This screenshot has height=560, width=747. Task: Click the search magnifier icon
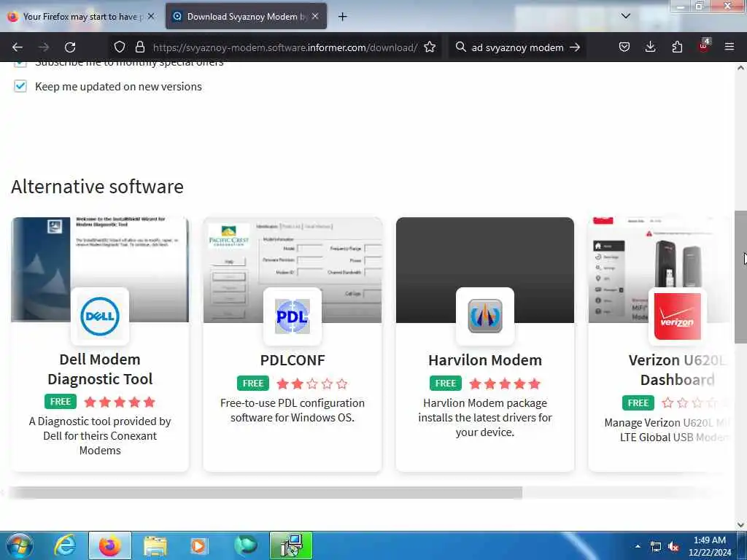(461, 47)
